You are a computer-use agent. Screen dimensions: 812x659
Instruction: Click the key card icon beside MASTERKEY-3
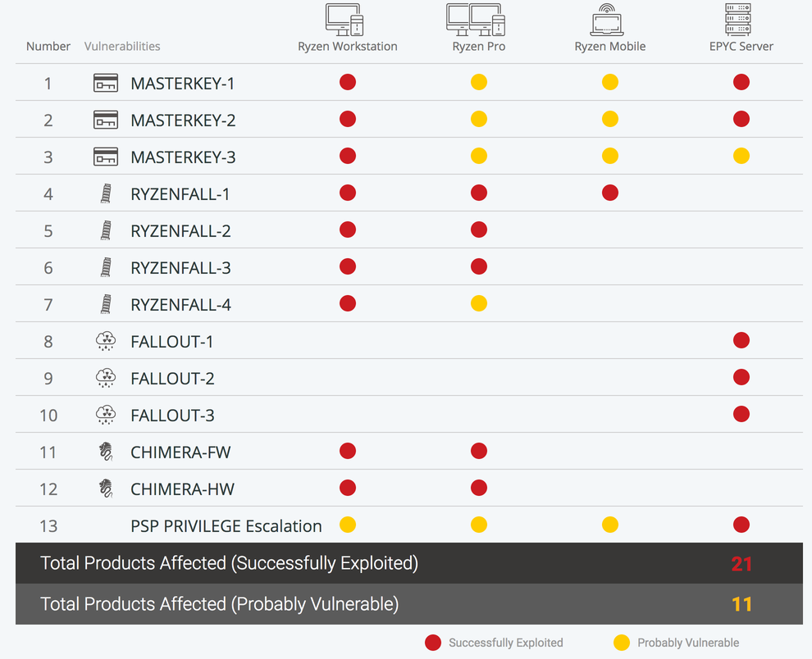[x=106, y=157]
